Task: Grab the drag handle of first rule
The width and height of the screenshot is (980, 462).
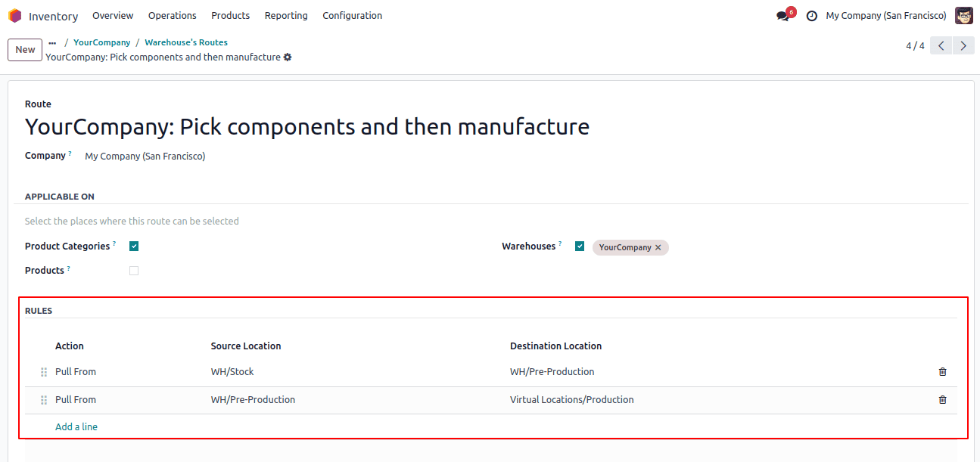Action: click(44, 372)
